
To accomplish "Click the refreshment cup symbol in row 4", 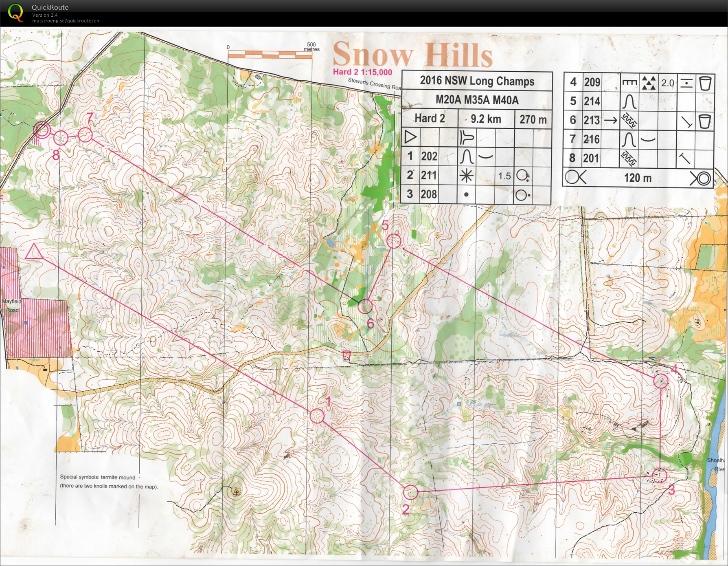I will click(x=705, y=83).
